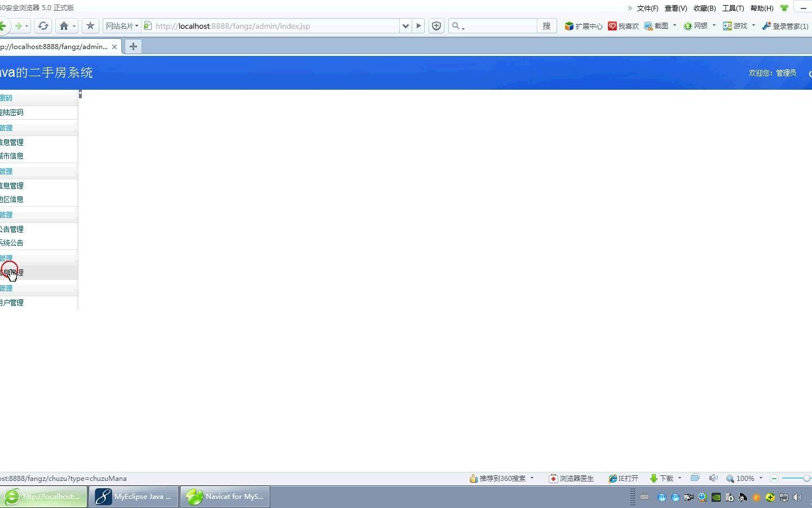812x508 pixels.
Task: Click the taskbar volume speaker icon
Action: click(x=797, y=497)
